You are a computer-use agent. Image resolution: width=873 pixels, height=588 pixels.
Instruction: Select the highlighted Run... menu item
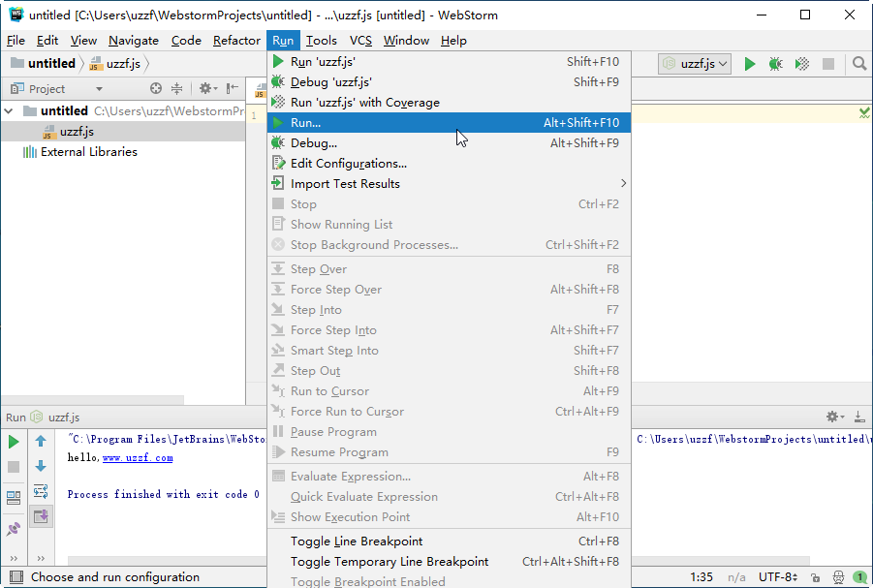[449, 122]
